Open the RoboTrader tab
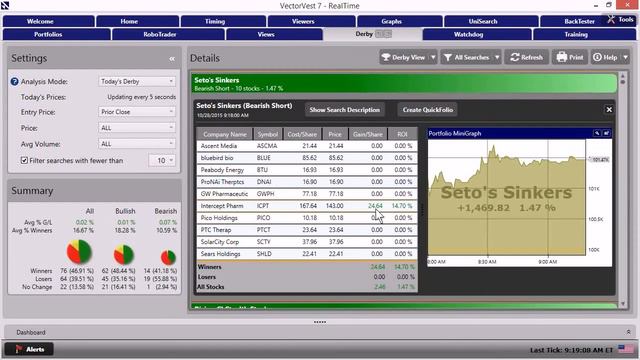The width and height of the screenshot is (640, 360). 168,34
